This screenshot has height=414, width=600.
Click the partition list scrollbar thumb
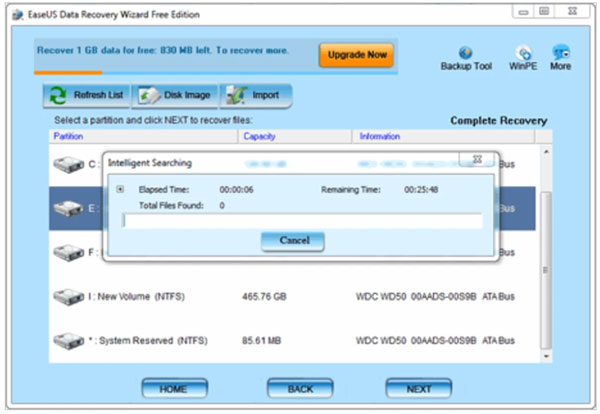point(546,270)
